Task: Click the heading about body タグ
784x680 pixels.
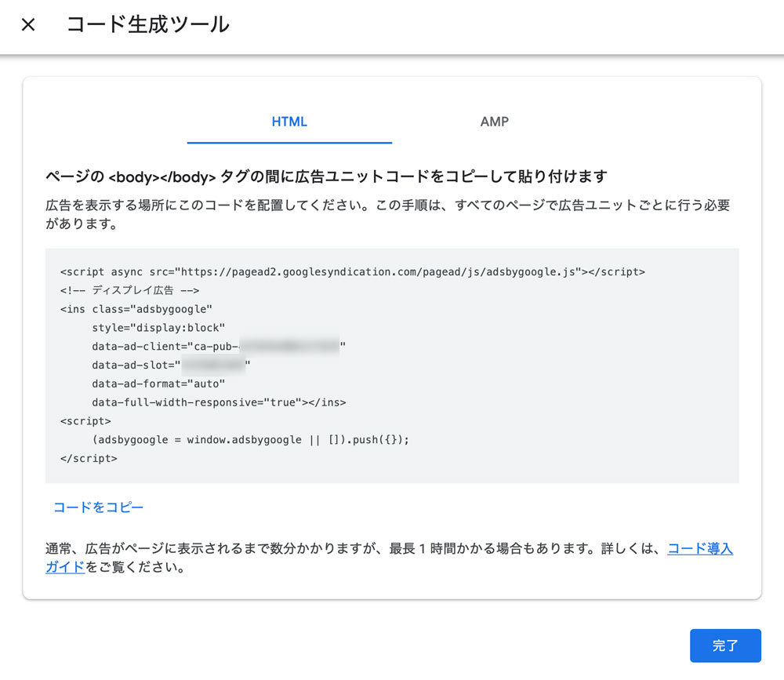Action: (326, 176)
